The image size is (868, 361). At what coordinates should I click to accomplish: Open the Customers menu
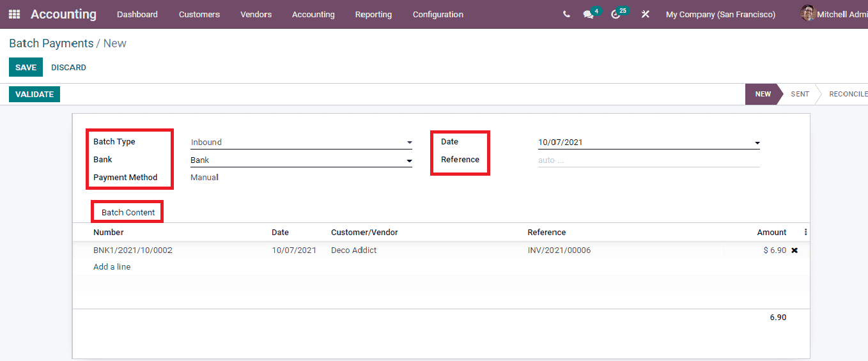click(x=199, y=14)
